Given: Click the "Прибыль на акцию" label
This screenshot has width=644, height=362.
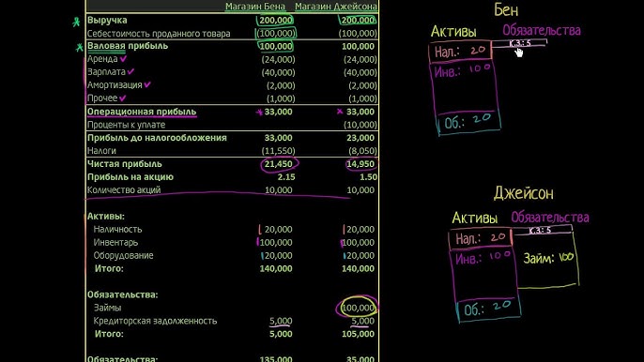Looking at the screenshot, I should point(130,177).
